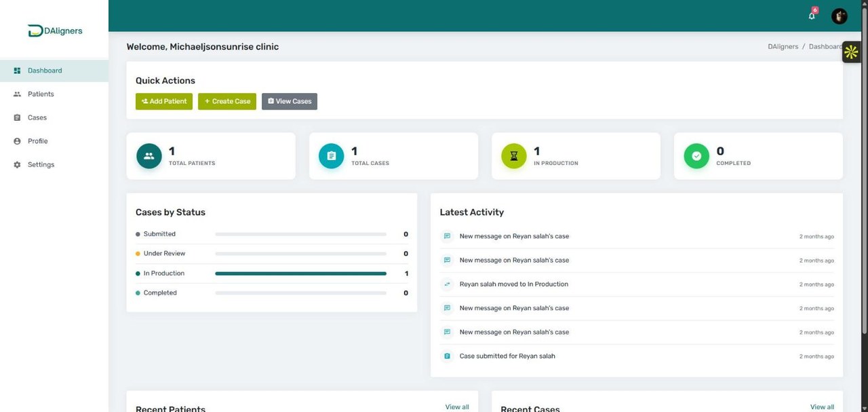The height and width of the screenshot is (412, 868).
Task: Click View all in Recent Patients
Action: click(457, 407)
